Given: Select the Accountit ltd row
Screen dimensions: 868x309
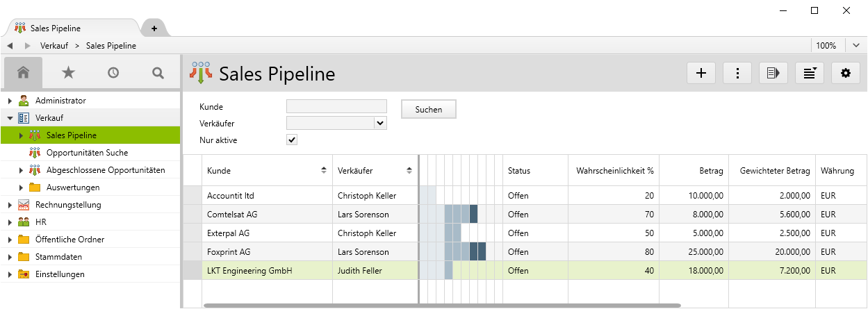Looking at the screenshot, I should click(x=525, y=195).
